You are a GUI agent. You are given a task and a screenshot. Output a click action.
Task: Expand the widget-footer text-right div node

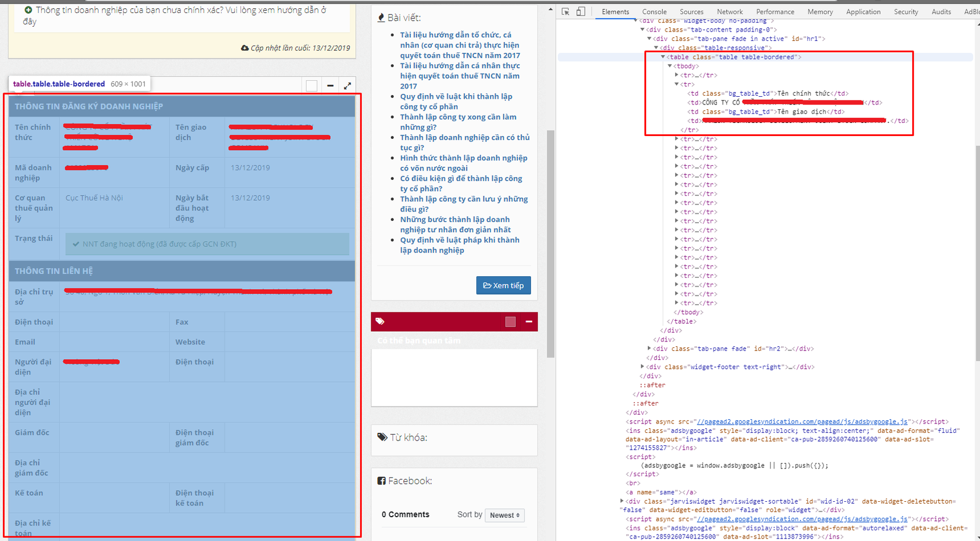click(x=642, y=367)
